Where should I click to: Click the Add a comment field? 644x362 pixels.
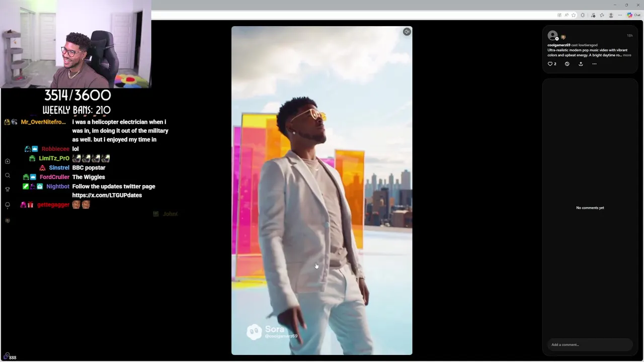590,344
